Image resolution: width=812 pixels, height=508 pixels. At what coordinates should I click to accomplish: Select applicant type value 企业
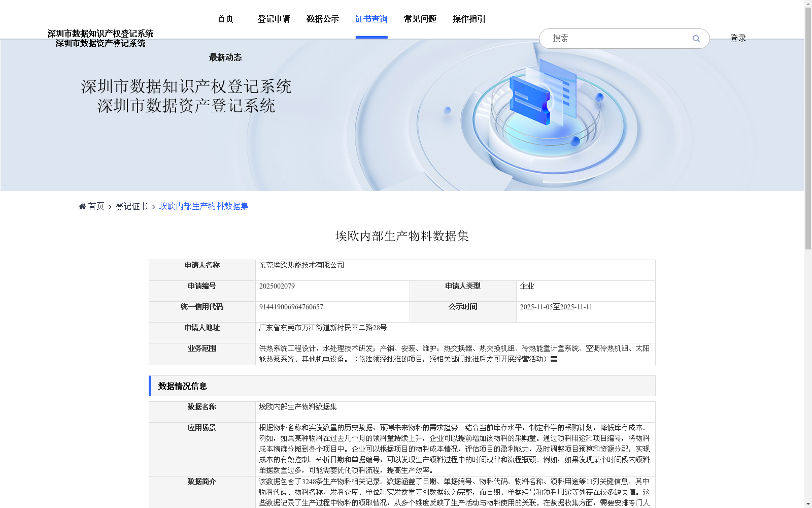[x=527, y=286]
